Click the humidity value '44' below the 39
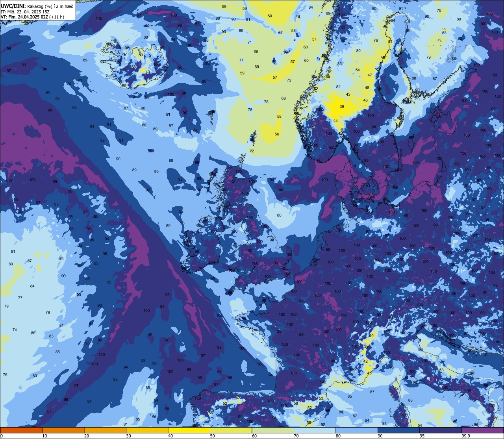Image resolution: width=504 pixels, height=439 pixels. (335, 120)
